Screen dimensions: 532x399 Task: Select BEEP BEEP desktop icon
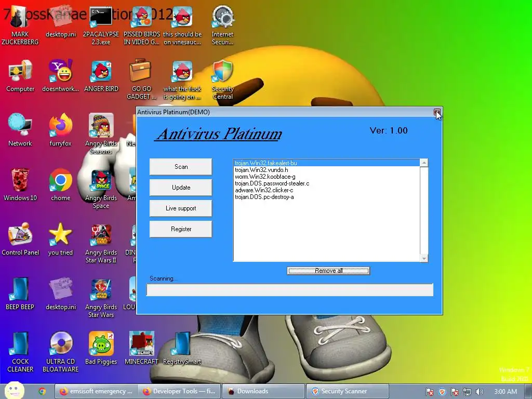tap(20, 295)
